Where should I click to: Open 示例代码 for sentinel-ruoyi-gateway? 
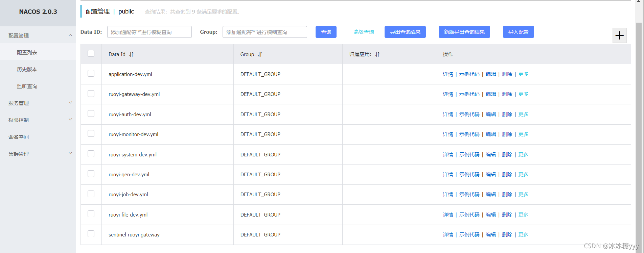469,235
